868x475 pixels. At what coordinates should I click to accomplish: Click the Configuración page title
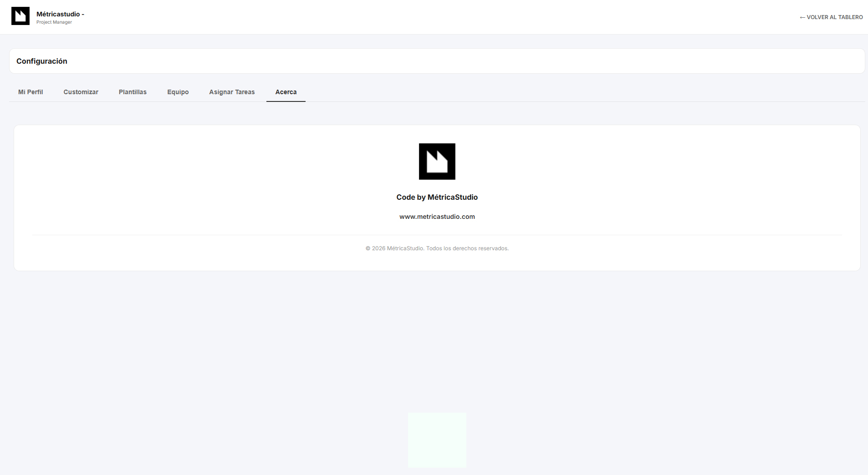pyautogui.click(x=42, y=61)
